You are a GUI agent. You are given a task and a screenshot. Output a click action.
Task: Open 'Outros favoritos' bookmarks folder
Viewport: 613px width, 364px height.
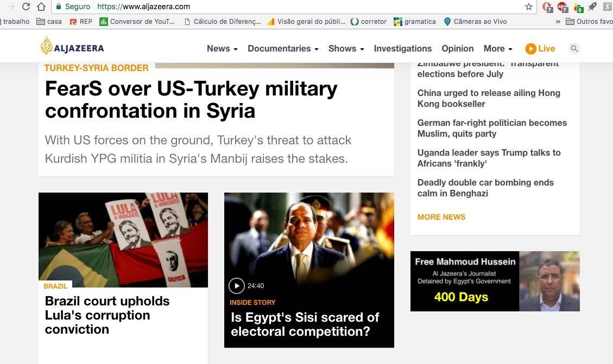pyautogui.click(x=589, y=22)
